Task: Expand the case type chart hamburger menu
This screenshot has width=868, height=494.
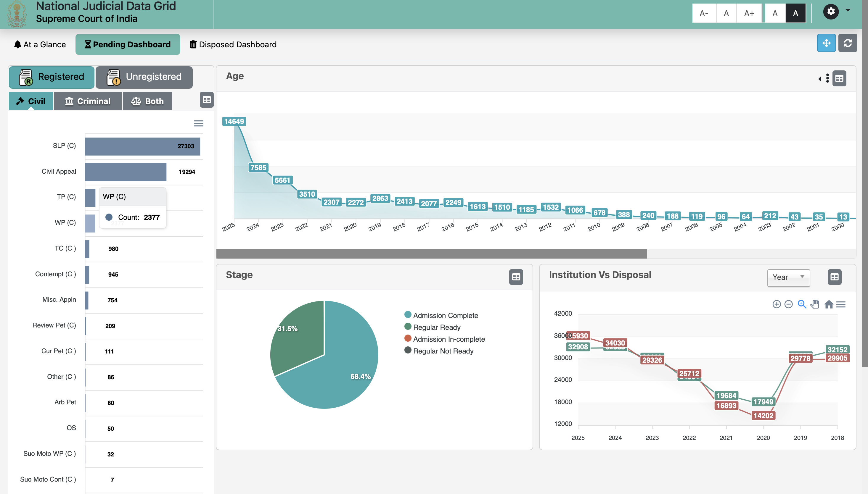Action: pos(199,124)
